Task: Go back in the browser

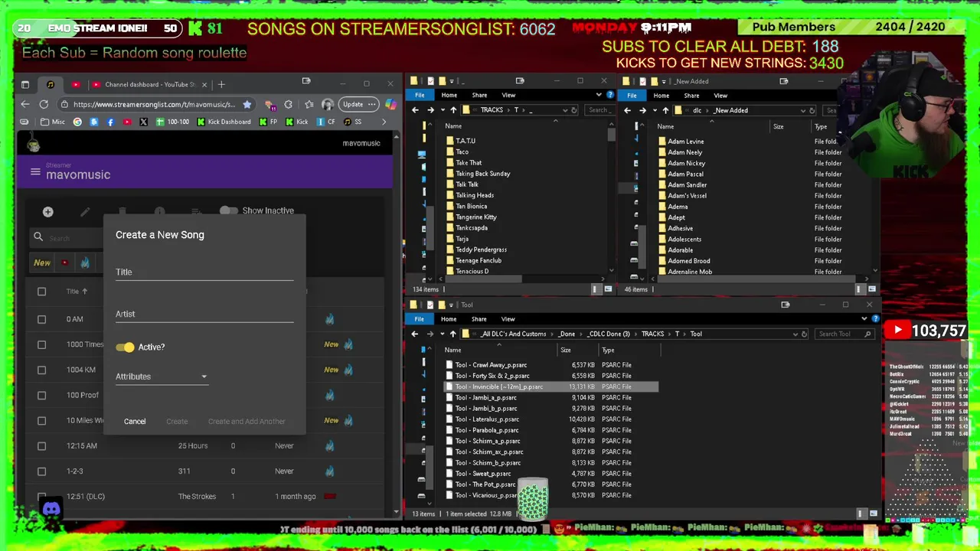Action: coord(25,104)
